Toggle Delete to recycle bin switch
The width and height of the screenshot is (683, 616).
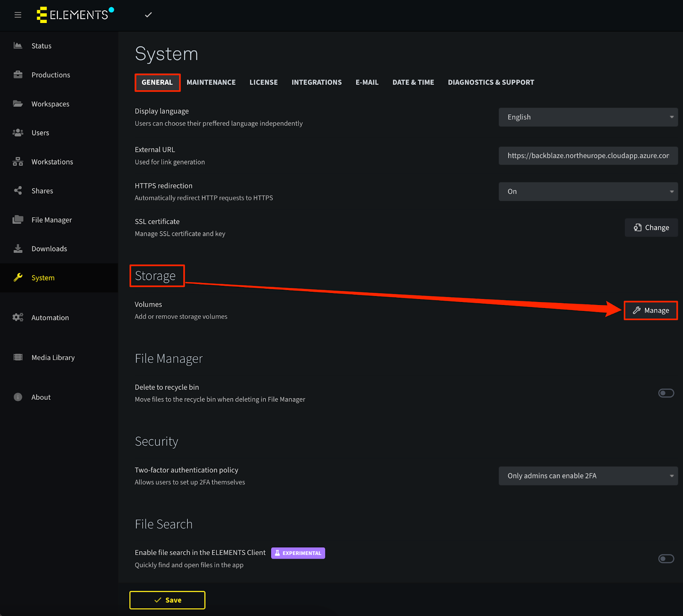click(666, 393)
